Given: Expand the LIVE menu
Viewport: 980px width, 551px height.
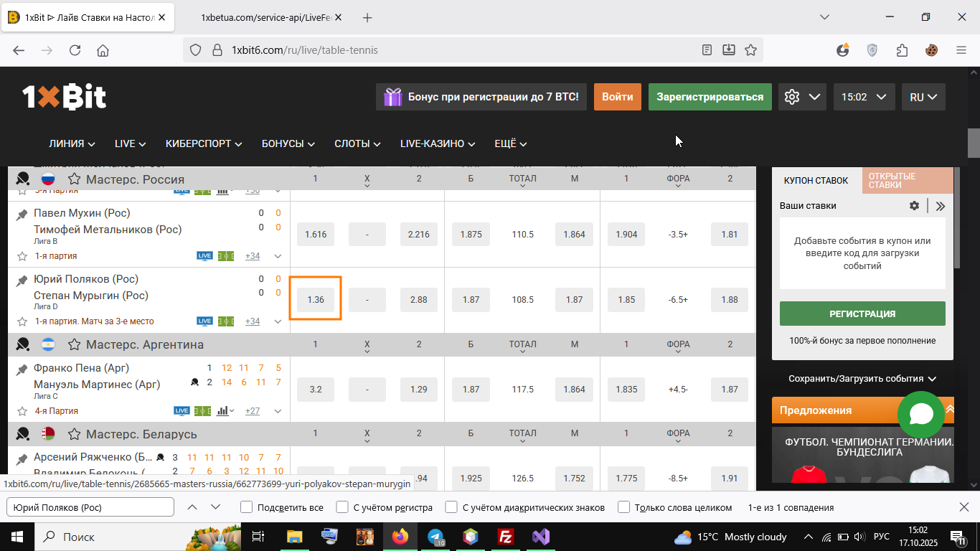Looking at the screenshot, I should (x=130, y=143).
